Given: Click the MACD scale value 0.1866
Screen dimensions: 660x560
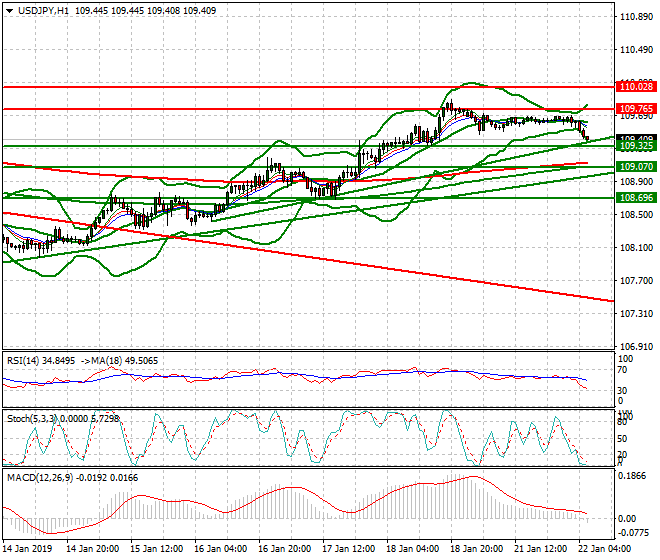Looking at the screenshot, I should click(631, 476).
